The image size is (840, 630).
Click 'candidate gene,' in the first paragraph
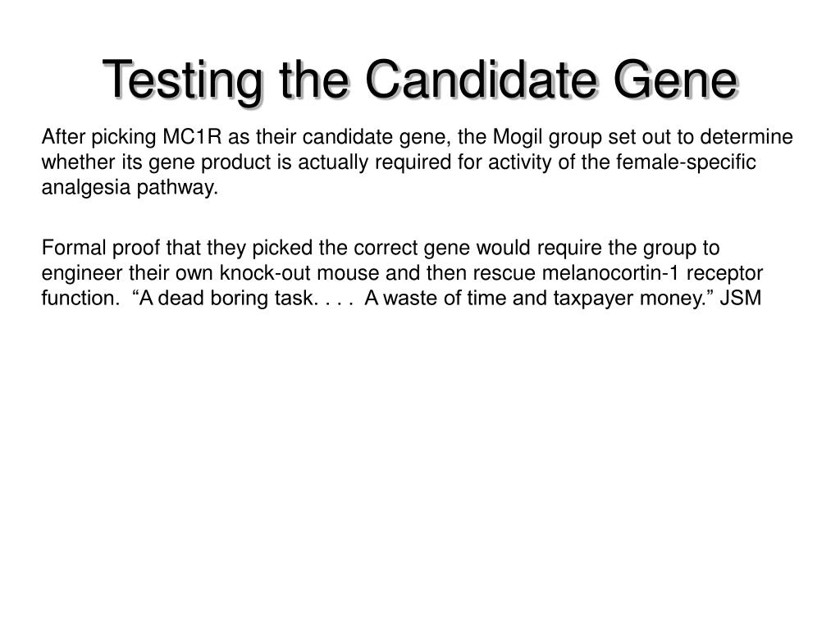pyautogui.click(x=377, y=138)
